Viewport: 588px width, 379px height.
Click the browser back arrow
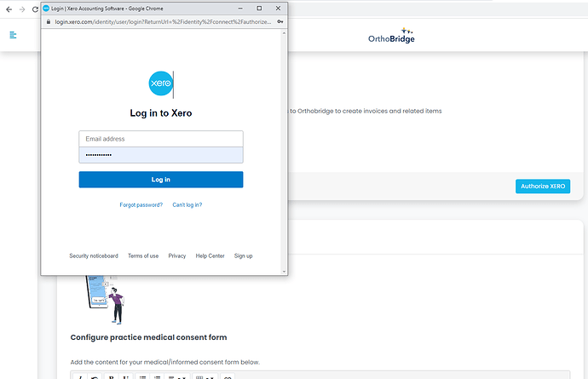[9, 9]
